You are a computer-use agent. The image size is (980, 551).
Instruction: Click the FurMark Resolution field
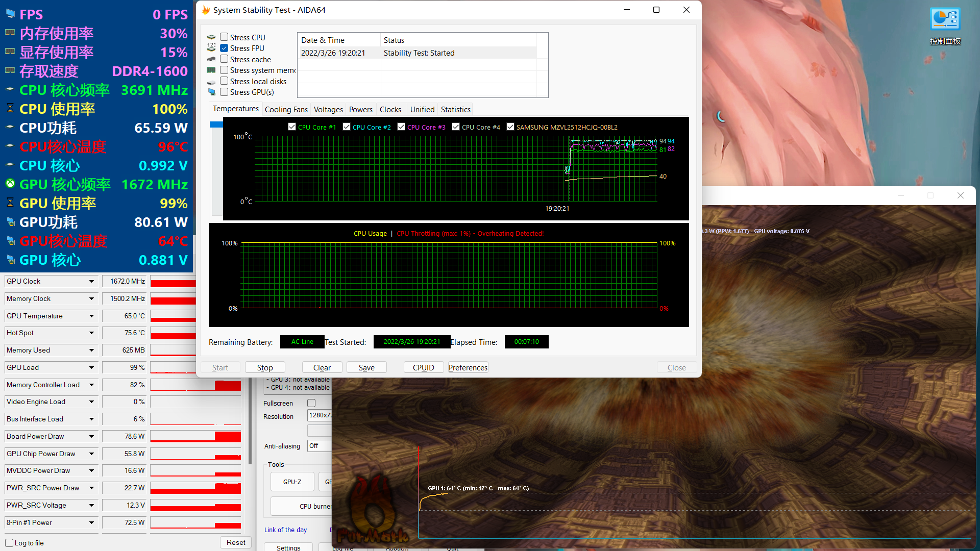point(320,416)
